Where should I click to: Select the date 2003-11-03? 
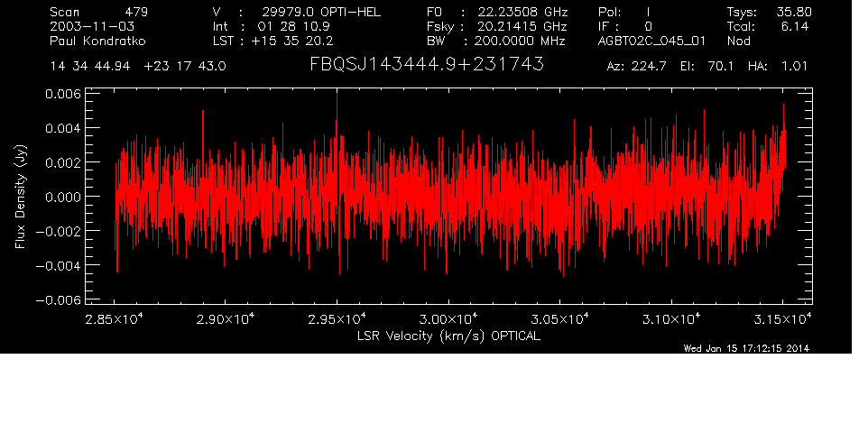92,26
